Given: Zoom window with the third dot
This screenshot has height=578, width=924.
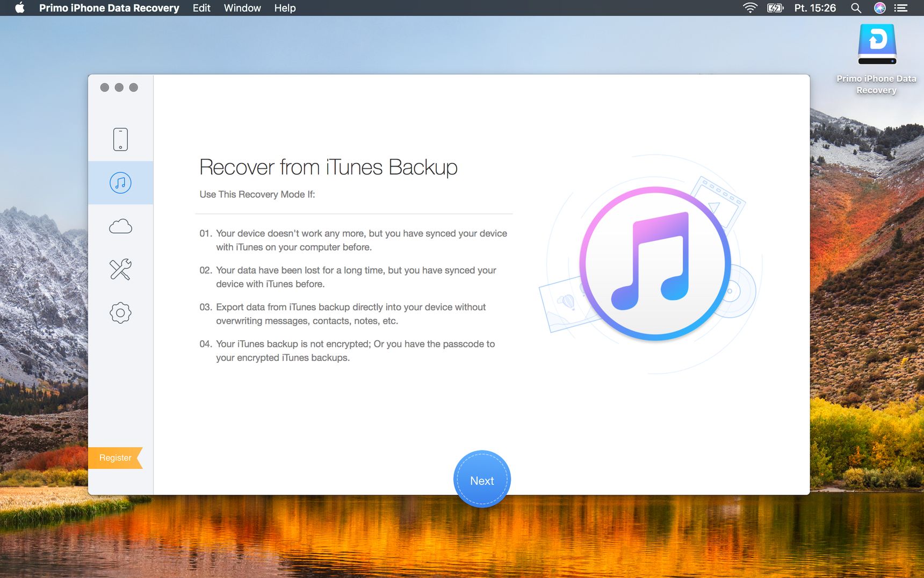Looking at the screenshot, I should point(134,88).
